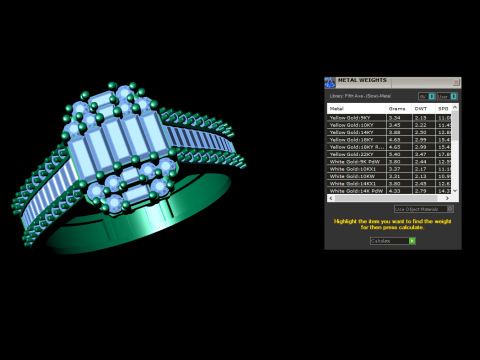Click the Calculate button

393,241
